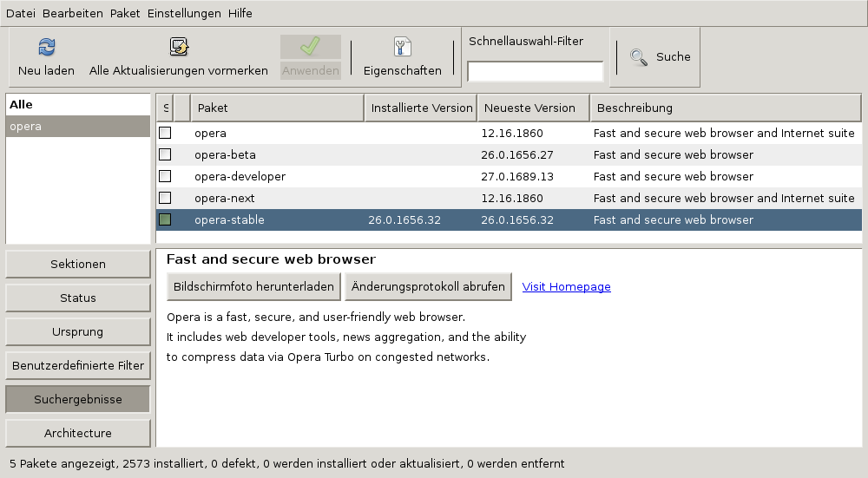The height and width of the screenshot is (478, 868).
Task: Open the Einstellungen menu
Action: click(x=184, y=13)
